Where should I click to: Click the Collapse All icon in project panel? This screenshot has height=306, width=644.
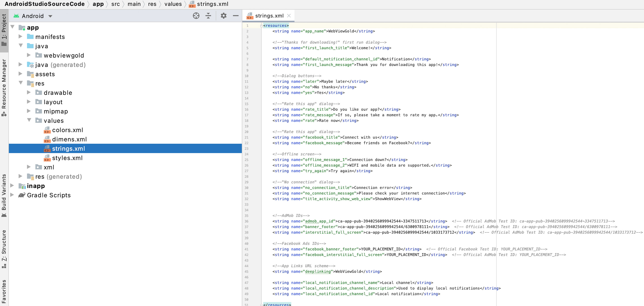[208, 16]
